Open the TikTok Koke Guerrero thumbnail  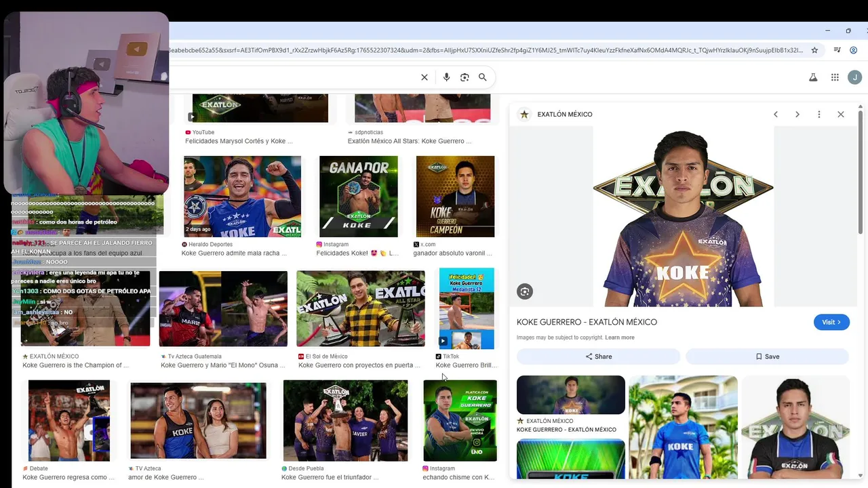pyautogui.click(x=467, y=308)
